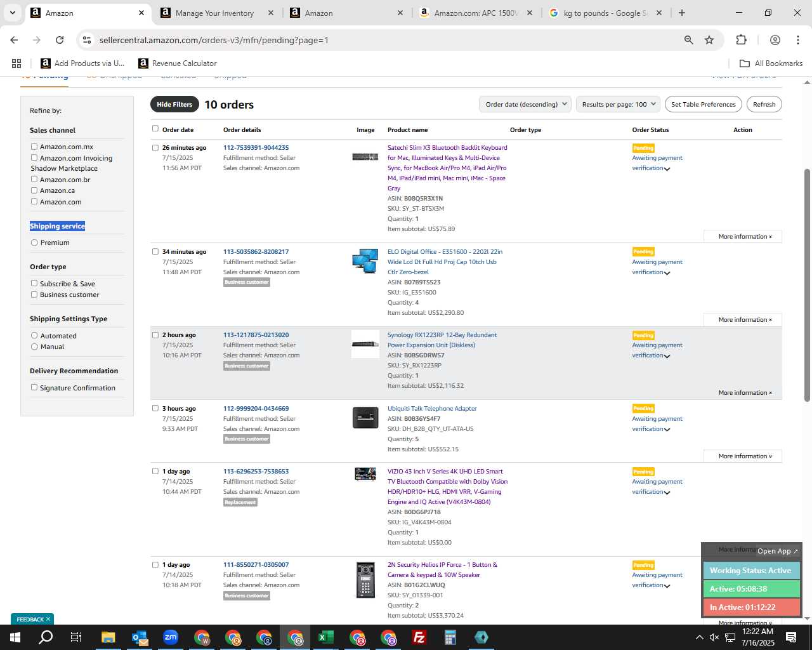
Task: Open FileZilla from the taskbar
Action: (419, 637)
